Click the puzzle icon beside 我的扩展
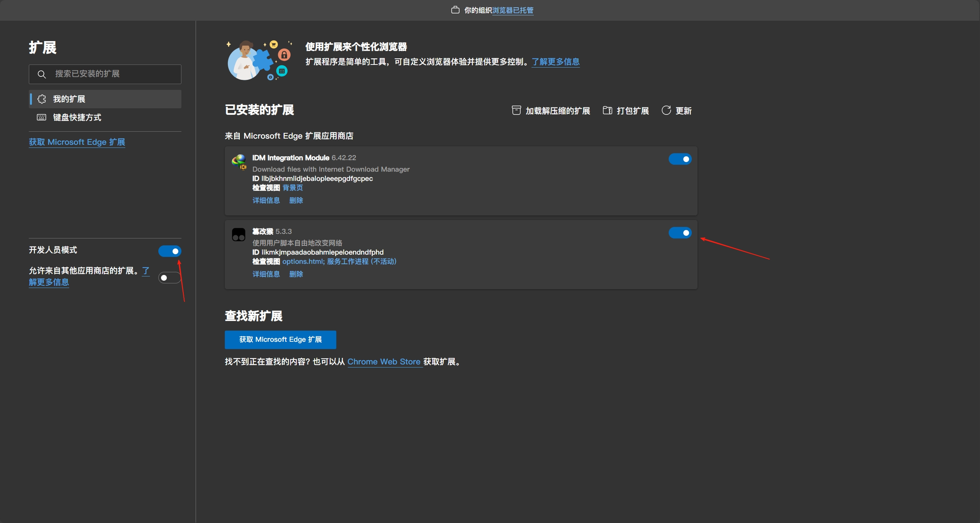Screen dimensions: 980x523 click(42, 99)
